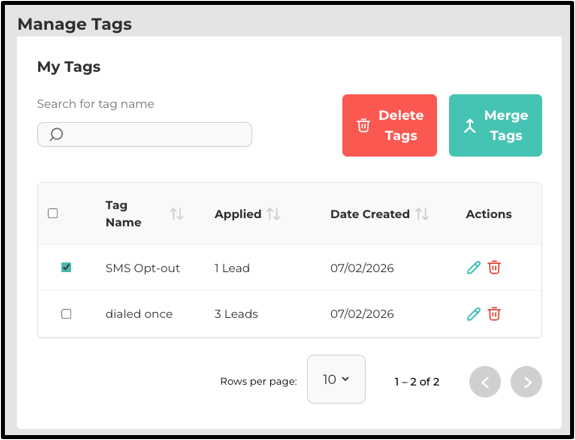575x440 pixels.
Task: Go to the next page arrow
Action: 526,382
